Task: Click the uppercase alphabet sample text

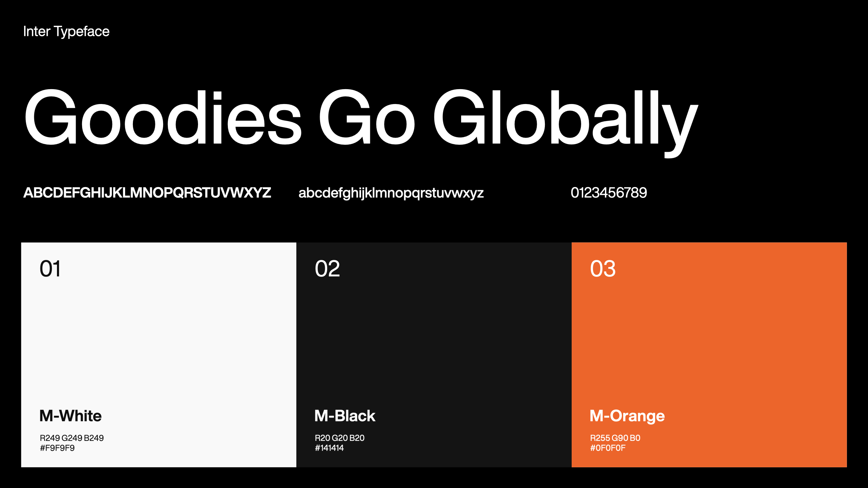Action: [x=147, y=193]
